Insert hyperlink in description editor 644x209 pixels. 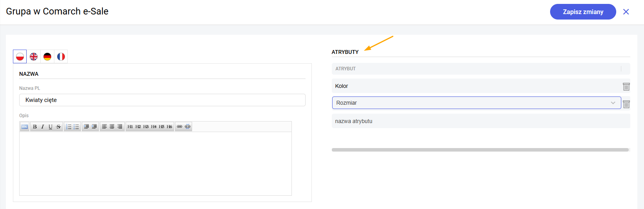(x=180, y=127)
